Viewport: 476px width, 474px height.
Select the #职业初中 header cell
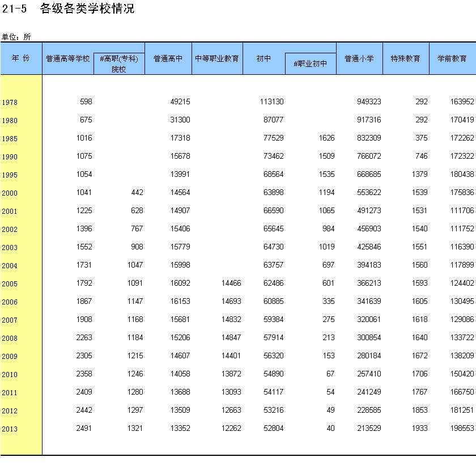311,64
